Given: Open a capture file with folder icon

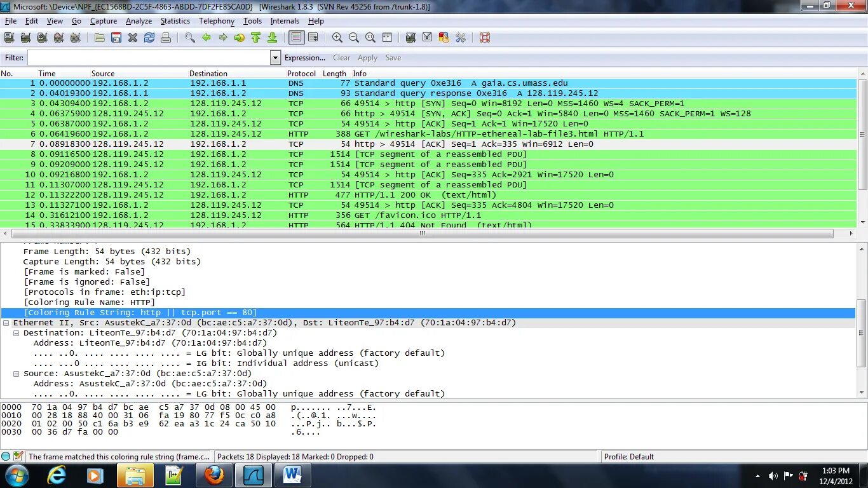Looking at the screenshot, I should point(100,38).
